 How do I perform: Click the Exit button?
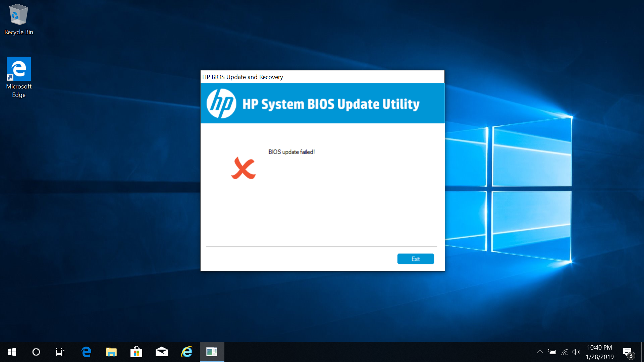click(416, 258)
